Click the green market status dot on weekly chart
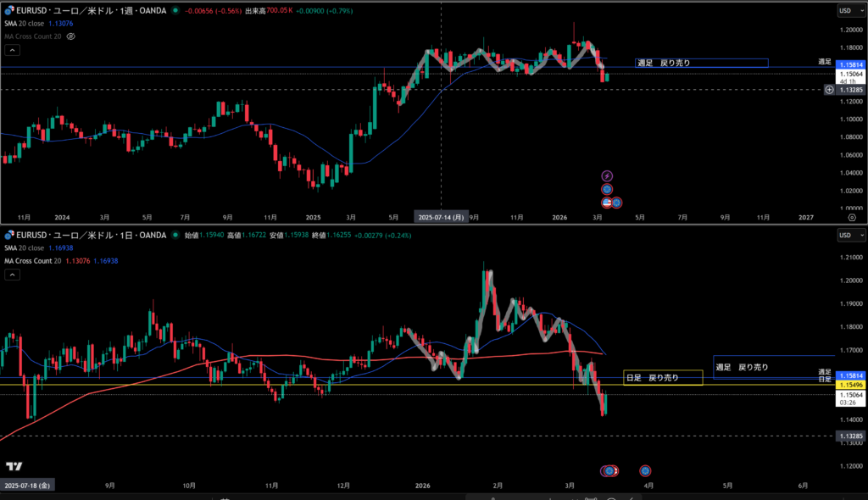Screen dimensions: 868x500 tap(175, 11)
